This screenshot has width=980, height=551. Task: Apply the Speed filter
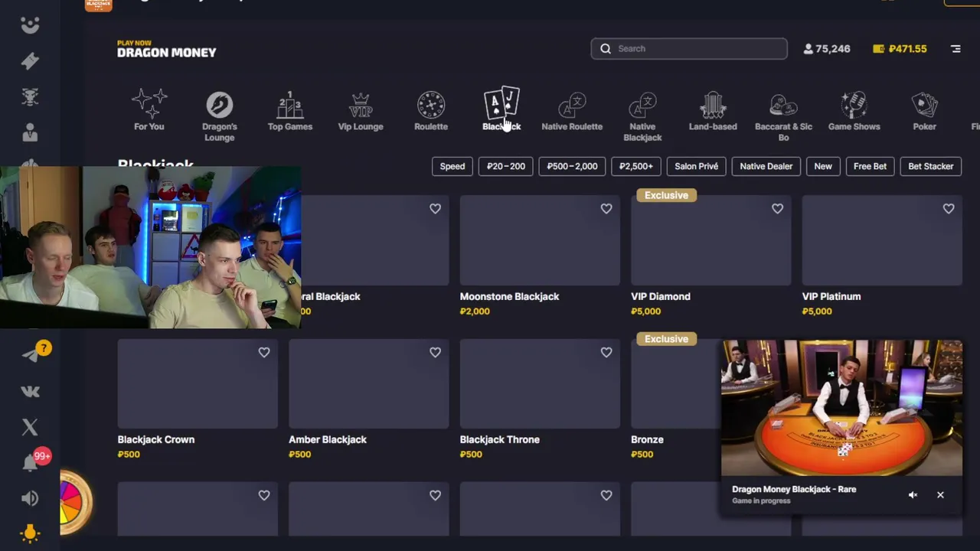click(x=452, y=166)
